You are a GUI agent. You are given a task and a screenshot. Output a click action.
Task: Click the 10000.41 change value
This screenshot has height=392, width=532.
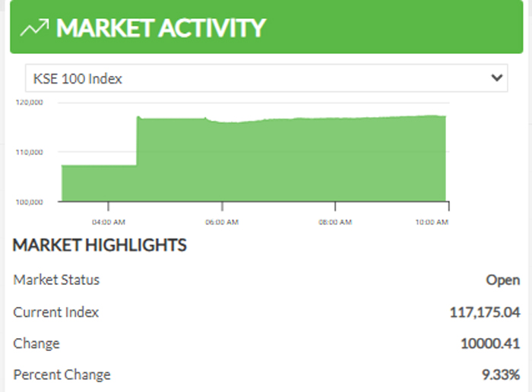490,343
